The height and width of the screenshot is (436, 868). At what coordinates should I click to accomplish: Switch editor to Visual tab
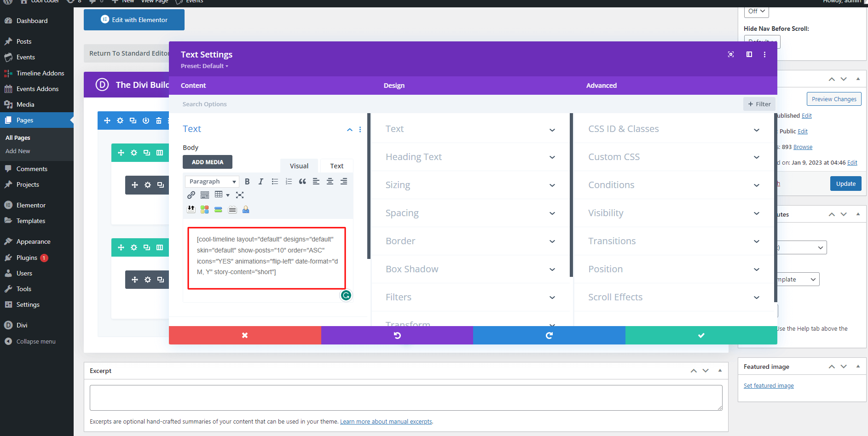click(x=299, y=166)
